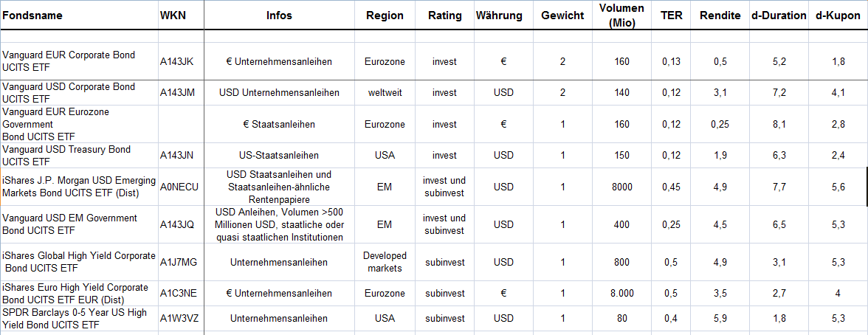This screenshot has width=868, height=335.
Task: Click the Fondsname column header
Action: pyautogui.click(x=33, y=15)
